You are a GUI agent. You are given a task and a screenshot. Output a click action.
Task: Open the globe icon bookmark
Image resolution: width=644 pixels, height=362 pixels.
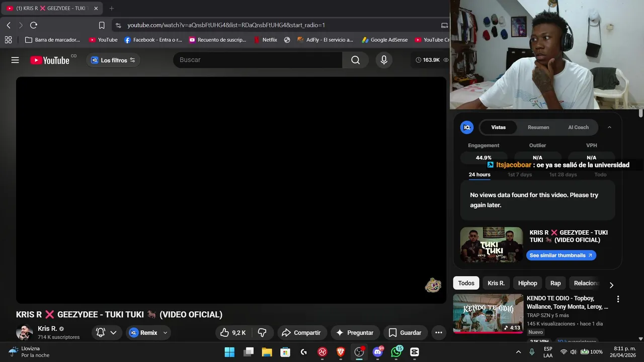pyautogui.click(x=287, y=40)
